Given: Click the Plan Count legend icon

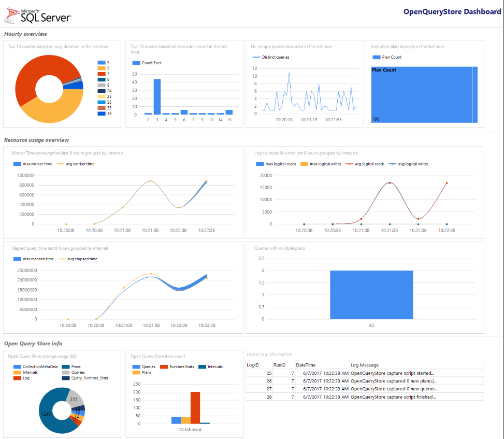Looking at the screenshot, I should pos(376,57).
